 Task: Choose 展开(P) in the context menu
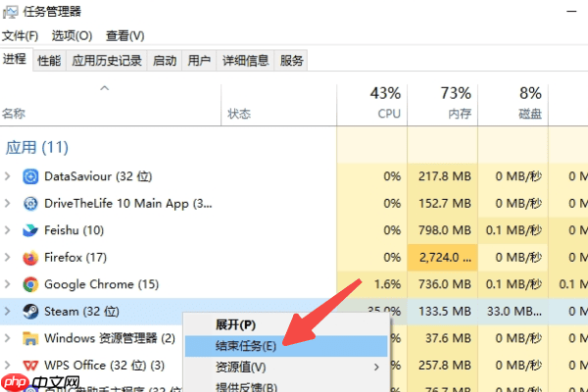tap(286, 324)
